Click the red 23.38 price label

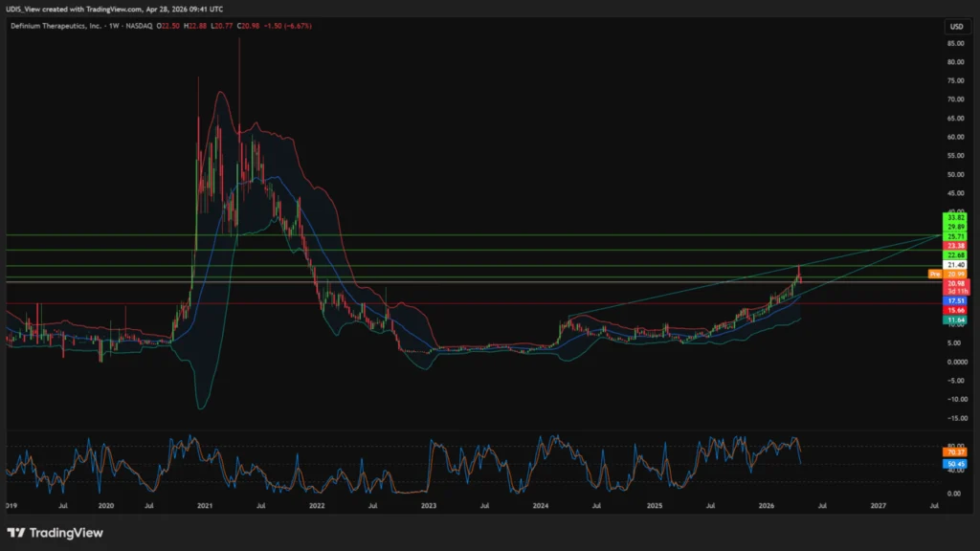956,246
